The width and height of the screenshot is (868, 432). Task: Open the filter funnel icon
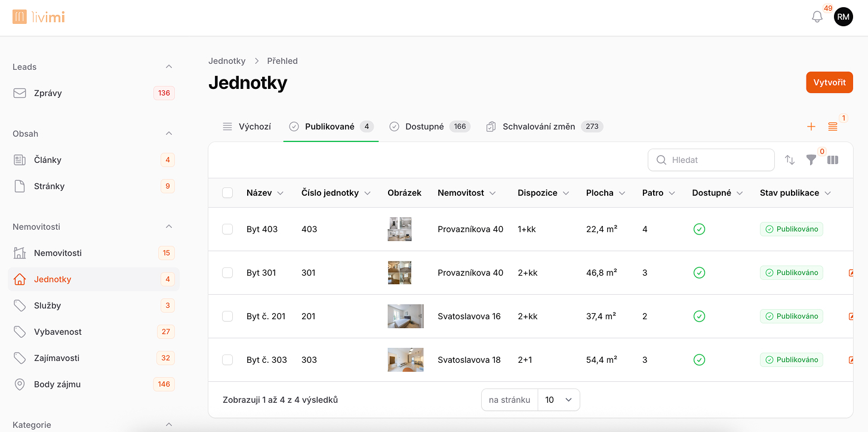tap(811, 160)
